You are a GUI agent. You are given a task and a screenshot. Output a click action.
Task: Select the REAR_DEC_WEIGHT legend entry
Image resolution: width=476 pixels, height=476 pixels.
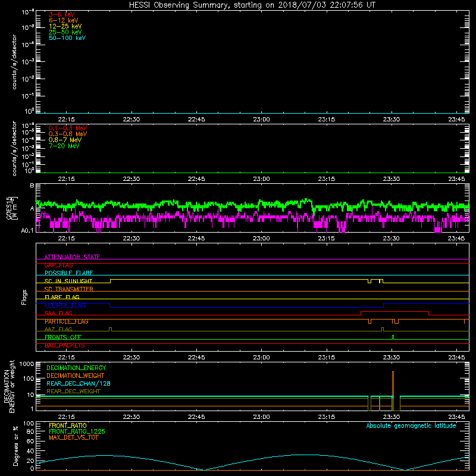(x=73, y=392)
